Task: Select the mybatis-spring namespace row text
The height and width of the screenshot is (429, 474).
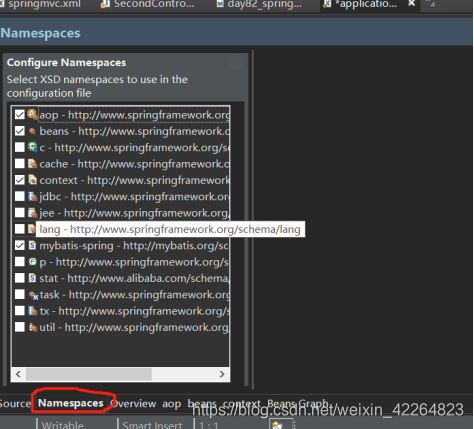Action: click(x=134, y=246)
